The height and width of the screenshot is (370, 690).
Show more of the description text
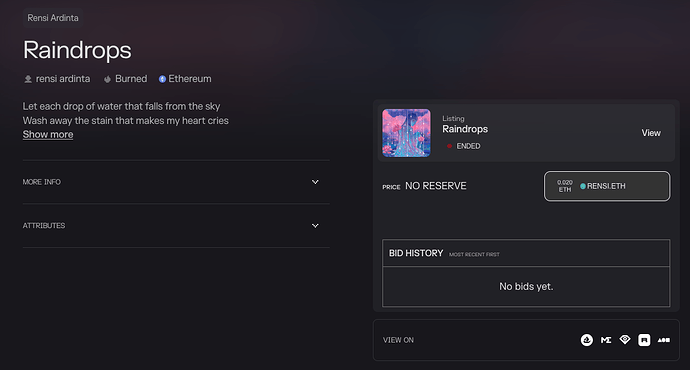48,135
